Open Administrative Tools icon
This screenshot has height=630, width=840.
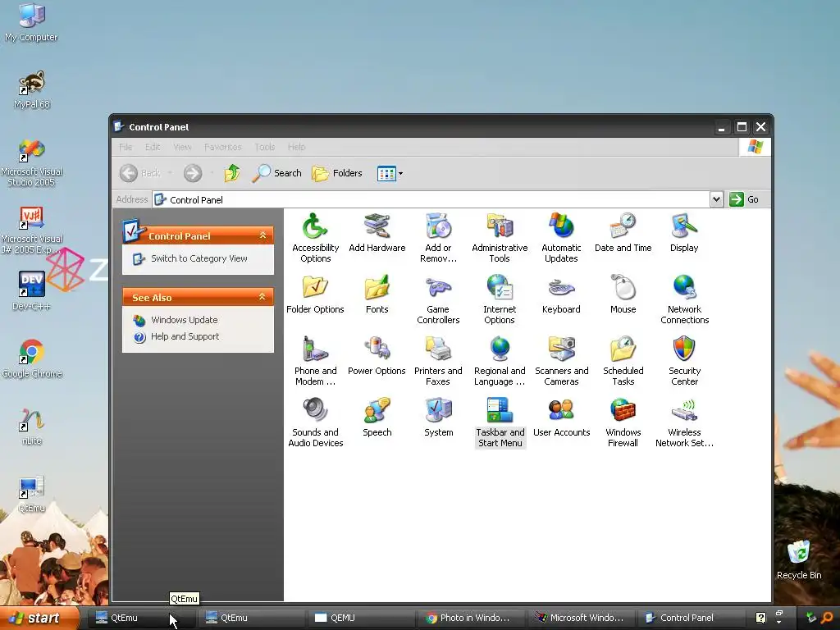[x=500, y=237]
